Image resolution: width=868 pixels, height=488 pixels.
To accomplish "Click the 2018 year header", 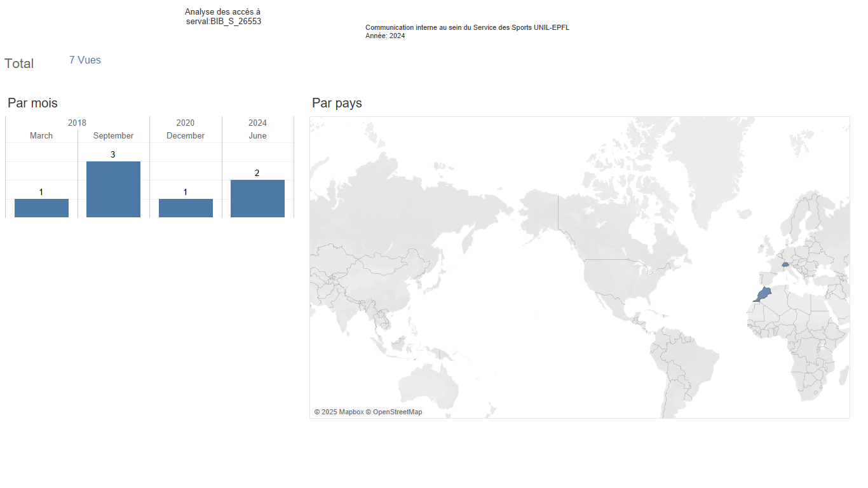I will (x=77, y=123).
